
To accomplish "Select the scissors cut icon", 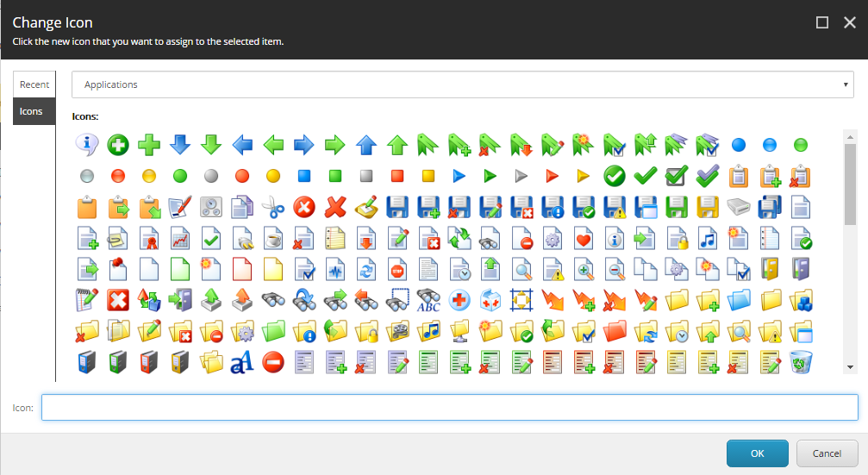I will pyautogui.click(x=273, y=208).
